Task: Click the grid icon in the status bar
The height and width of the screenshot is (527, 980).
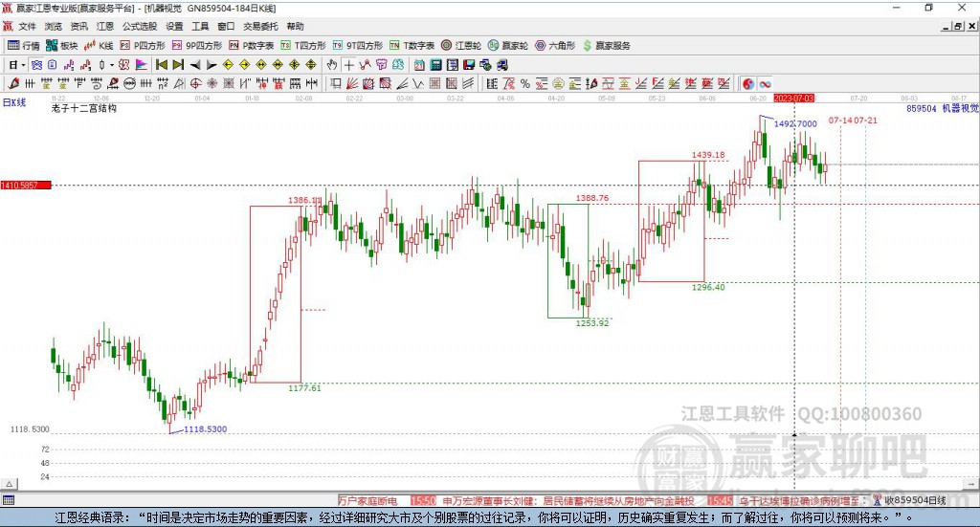Action: click(x=8, y=500)
